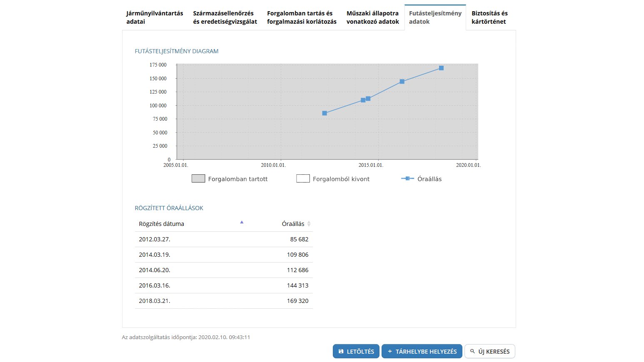Open the Járműnyilvántartás adatai tab
The image size is (644, 362).
click(155, 17)
